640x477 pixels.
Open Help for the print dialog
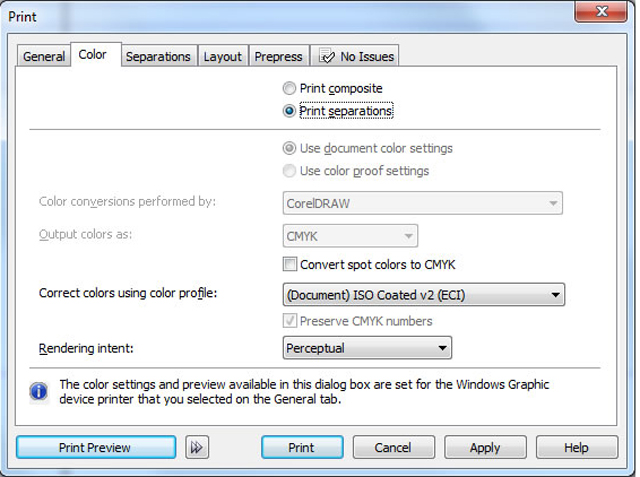576,447
